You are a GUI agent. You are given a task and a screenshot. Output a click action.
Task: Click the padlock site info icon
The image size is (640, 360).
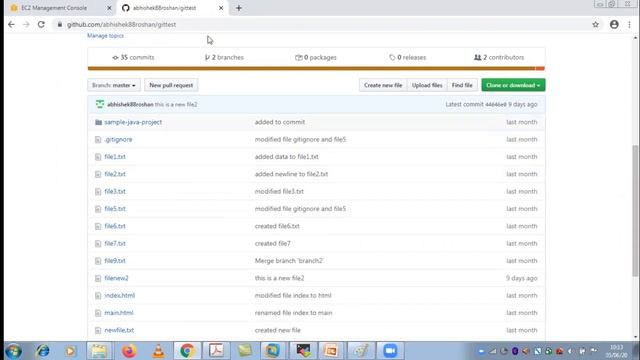pos(60,24)
